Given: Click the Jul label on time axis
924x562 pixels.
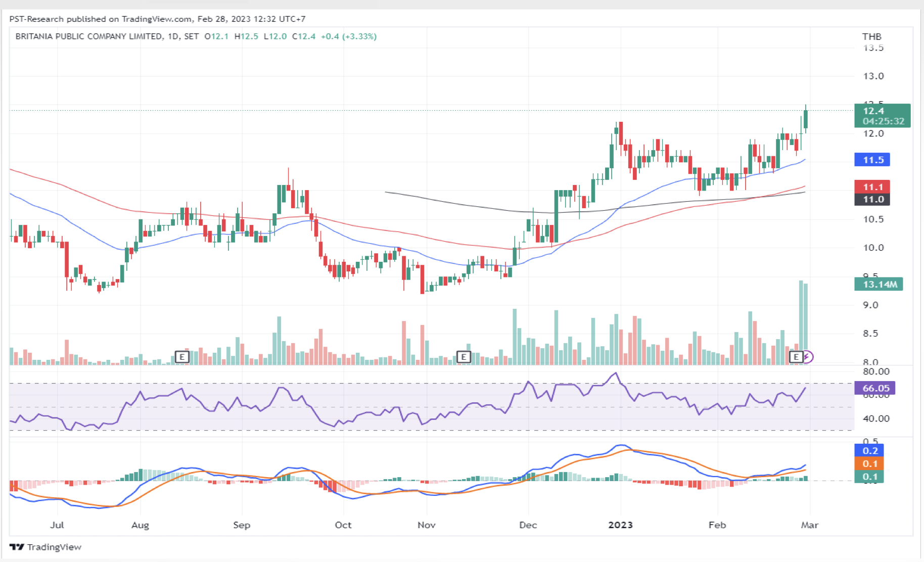Looking at the screenshot, I should [57, 525].
